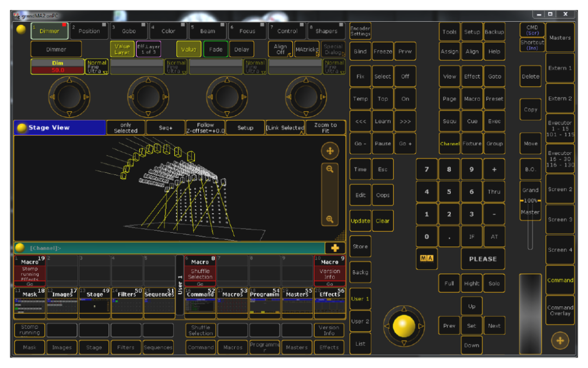Click the MA logo key
Viewport: 588px width, 368px height.
(x=427, y=258)
